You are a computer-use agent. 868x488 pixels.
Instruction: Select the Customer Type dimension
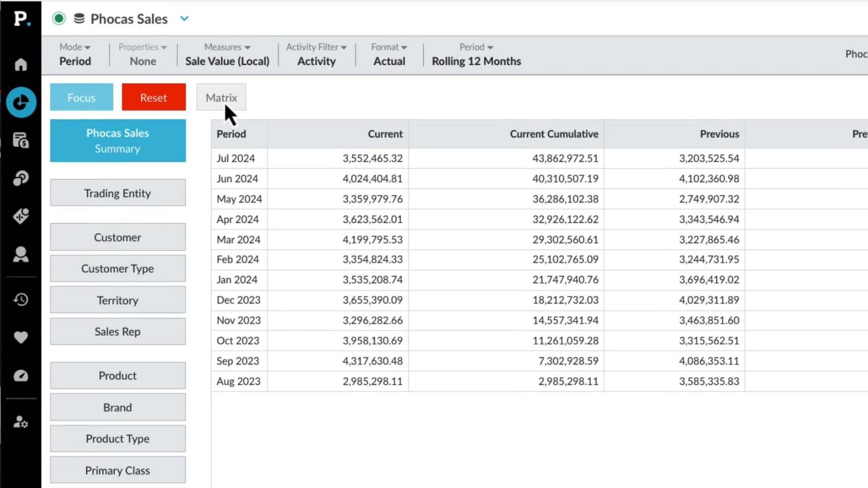(118, 269)
